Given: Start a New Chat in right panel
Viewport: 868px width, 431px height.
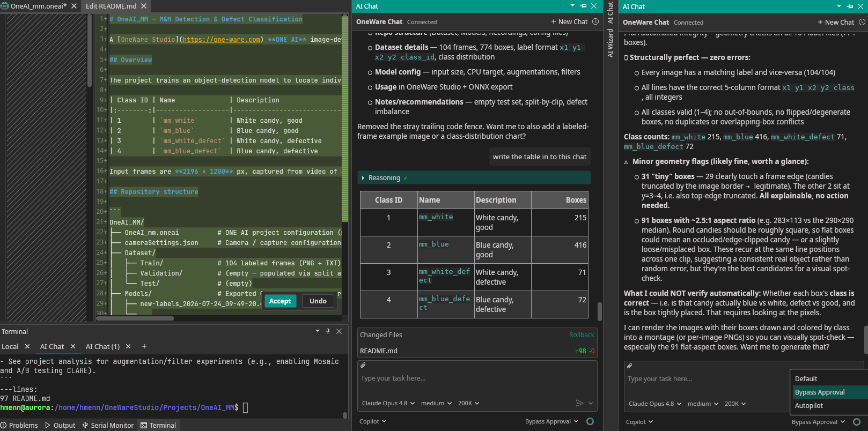Looking at the screenshot, I should [836, 22].
